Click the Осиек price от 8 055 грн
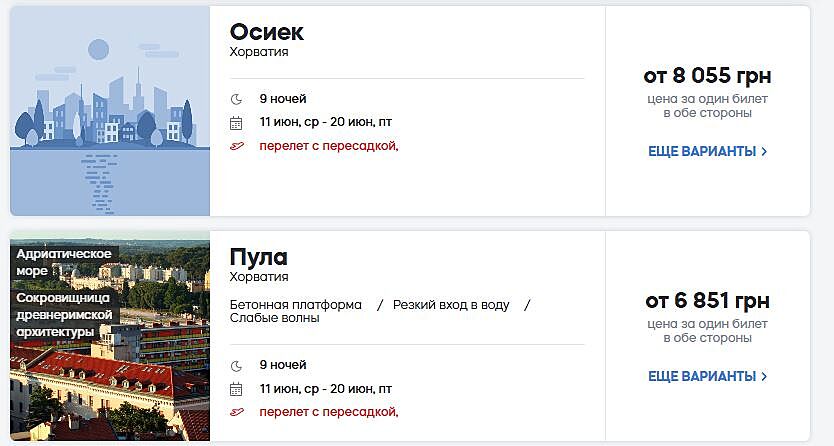This screenshot has width=834, height=446. [707, 76]
